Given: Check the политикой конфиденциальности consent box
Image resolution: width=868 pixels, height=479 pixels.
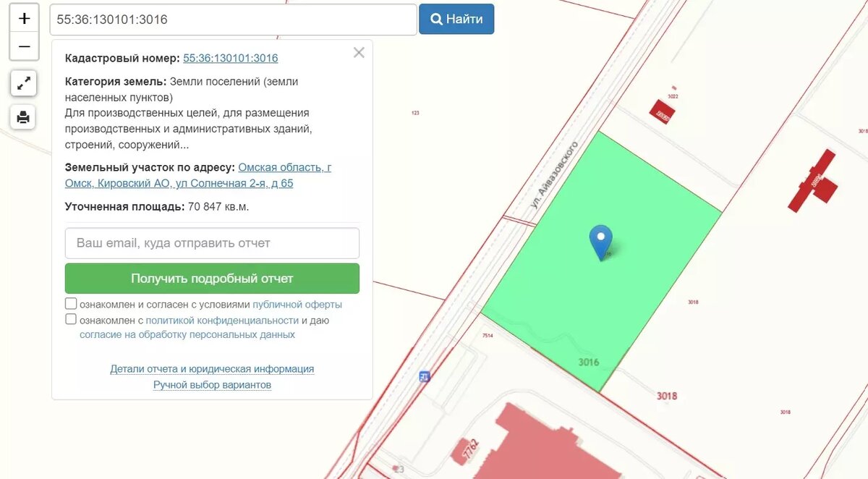Looking at the screenshot, I should tap(70, 318).
